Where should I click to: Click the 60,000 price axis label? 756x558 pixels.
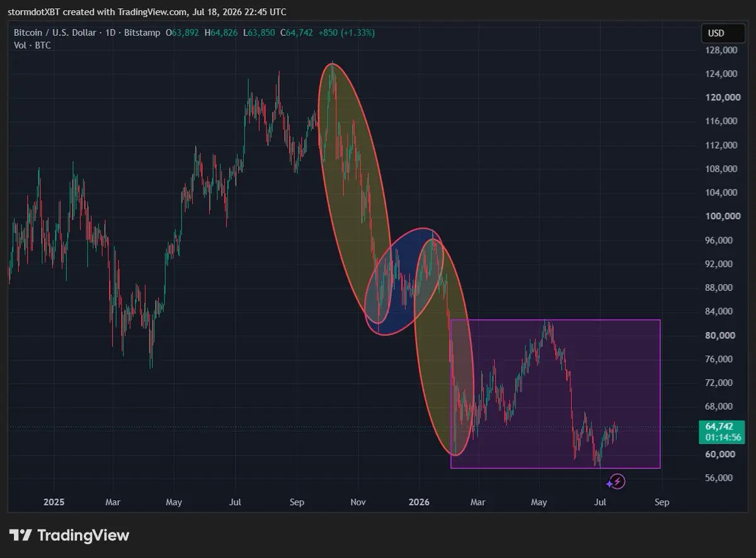point(719,454)
